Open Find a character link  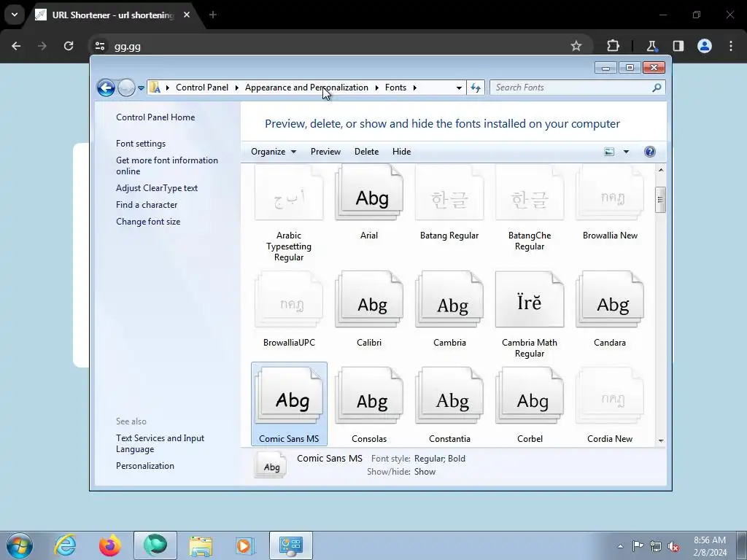coord(147,205)
